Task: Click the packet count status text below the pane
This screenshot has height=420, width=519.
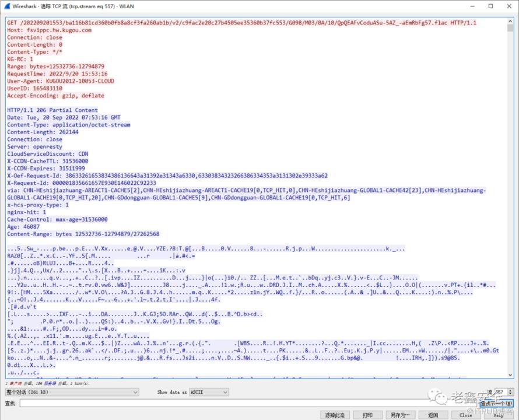Action: (x=47, y=384)
